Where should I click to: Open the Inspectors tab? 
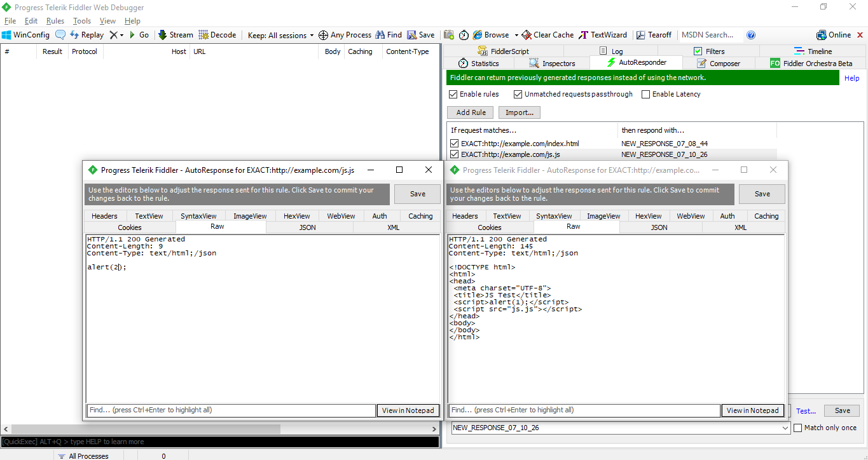pyautogui.click(x=552, y=64)
